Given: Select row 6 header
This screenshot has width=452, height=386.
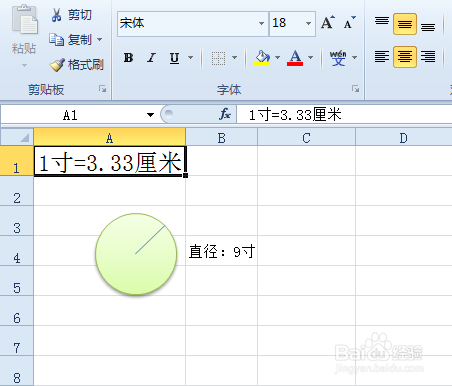Looking at the screenshot, I should point(17,311).
